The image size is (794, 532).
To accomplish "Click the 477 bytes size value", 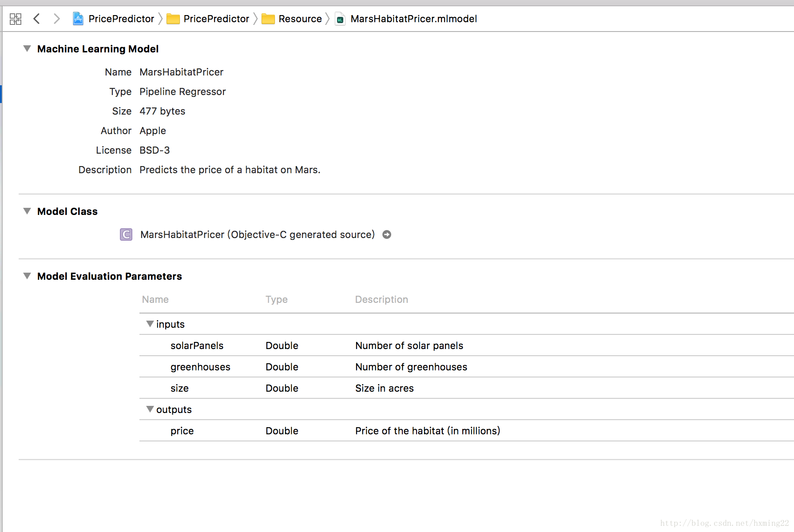I will click(x=162, y=111).
